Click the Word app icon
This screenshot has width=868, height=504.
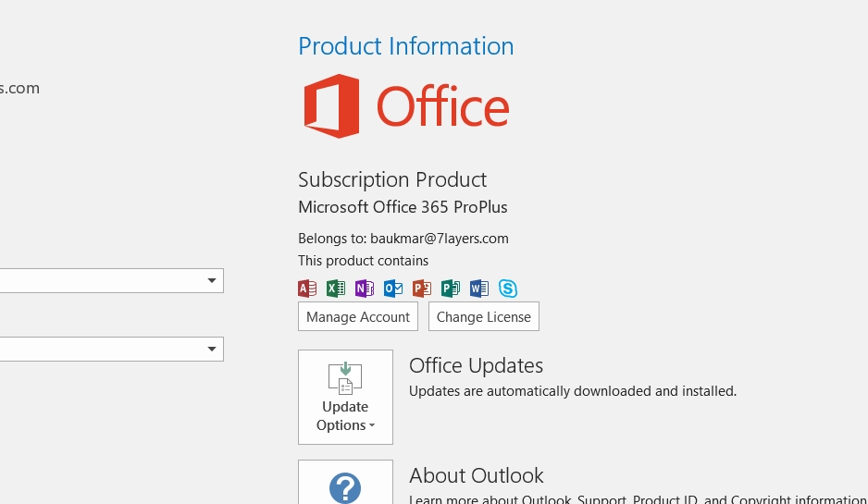(479, 289)
